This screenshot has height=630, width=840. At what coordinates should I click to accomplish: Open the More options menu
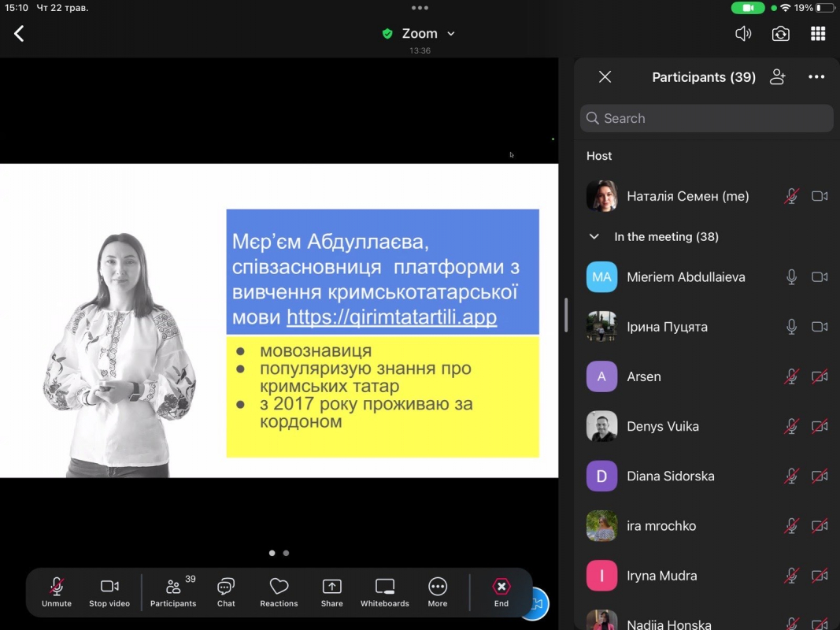point(438,592)
